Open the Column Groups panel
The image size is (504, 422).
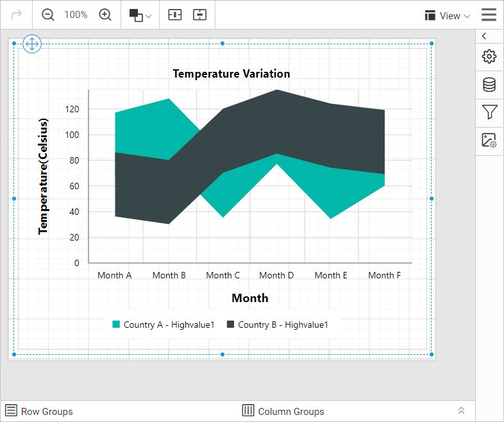(x=283, y=411)
